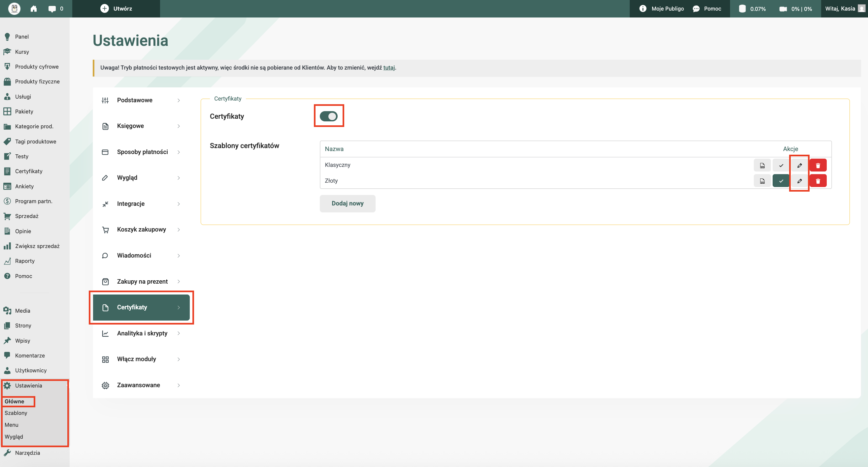Open the comments bubble icon in top bar
The width and height of the screenshot is (868, 467).
point(52,9)
